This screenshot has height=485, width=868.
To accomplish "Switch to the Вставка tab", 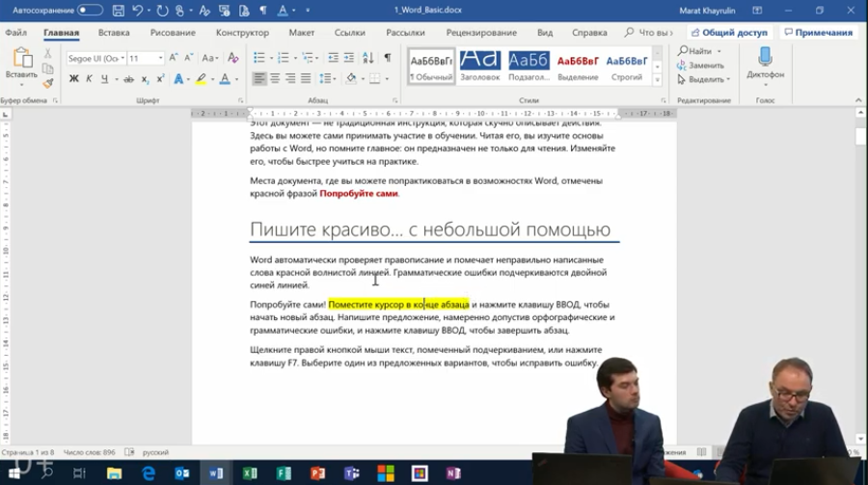I will [114, 33].
